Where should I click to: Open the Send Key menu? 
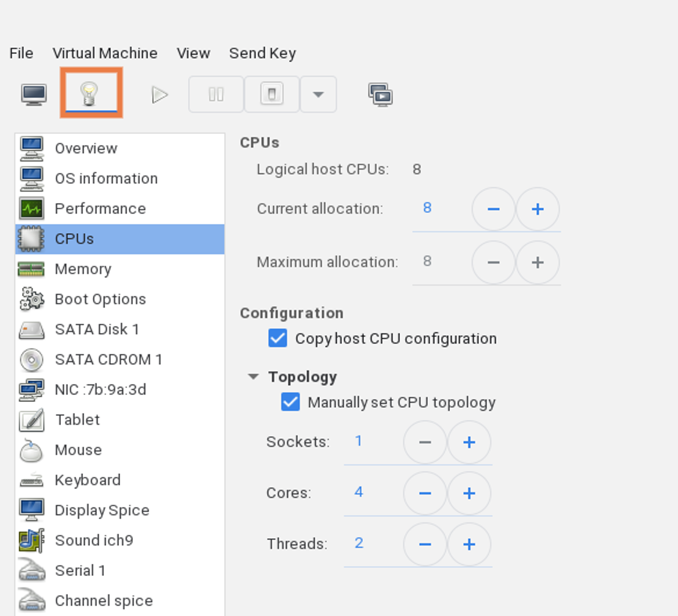262,53
